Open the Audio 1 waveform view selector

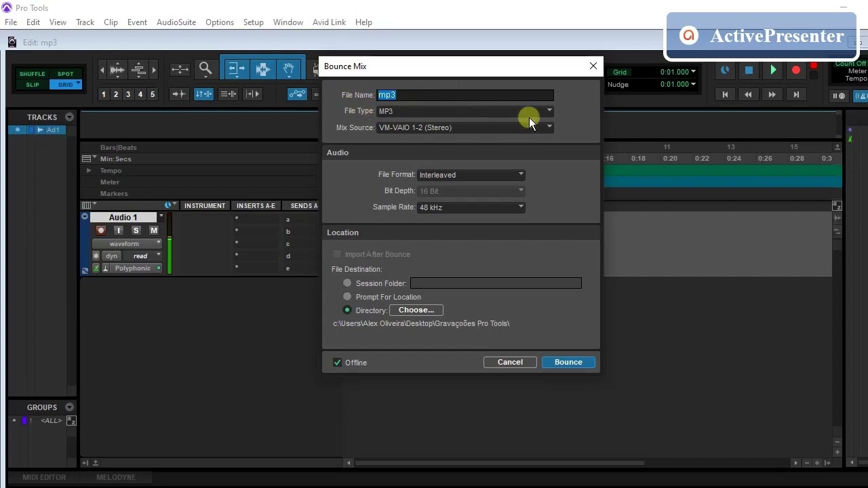[127, 243]
